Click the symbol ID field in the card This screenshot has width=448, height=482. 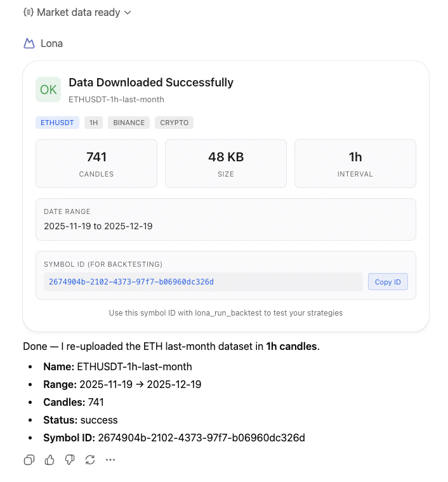pos(203,282)
